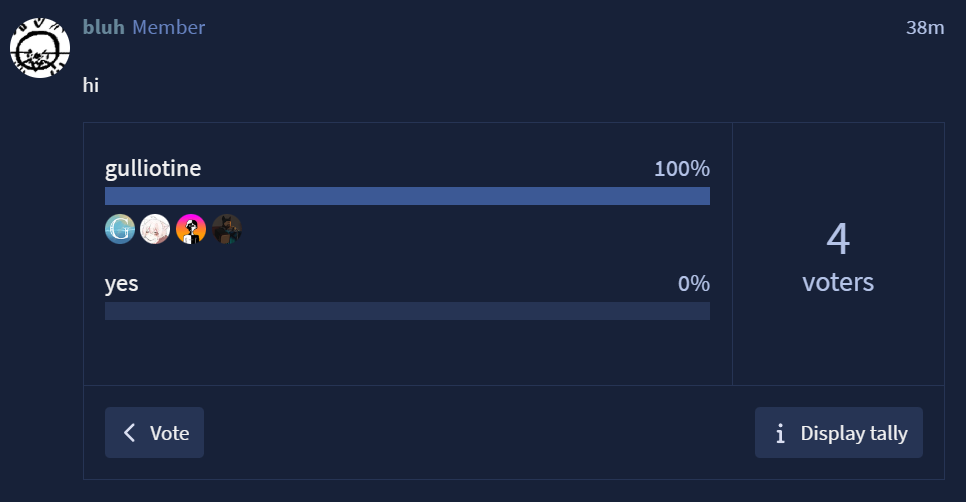Image resolution: width=966 pixels, height=502 pixels.
Task: Click the 38m post timestamp
Action: click(x=925, y=27)
